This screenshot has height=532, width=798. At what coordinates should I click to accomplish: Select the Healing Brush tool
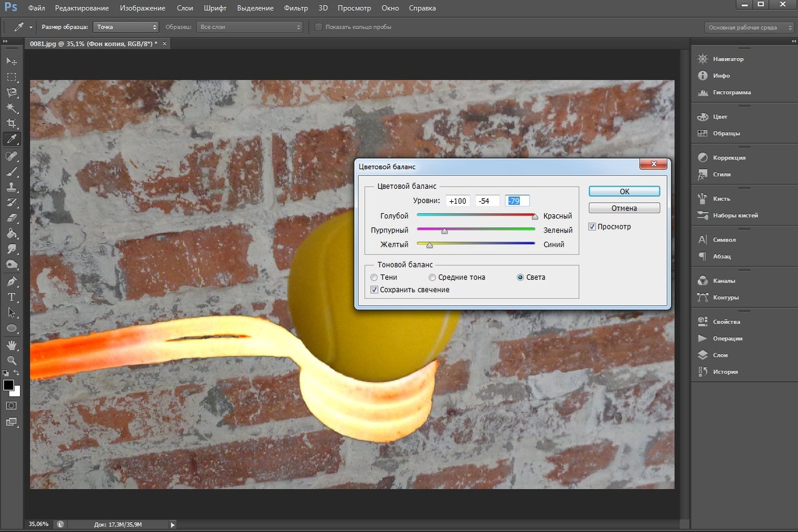click(12, 156)
